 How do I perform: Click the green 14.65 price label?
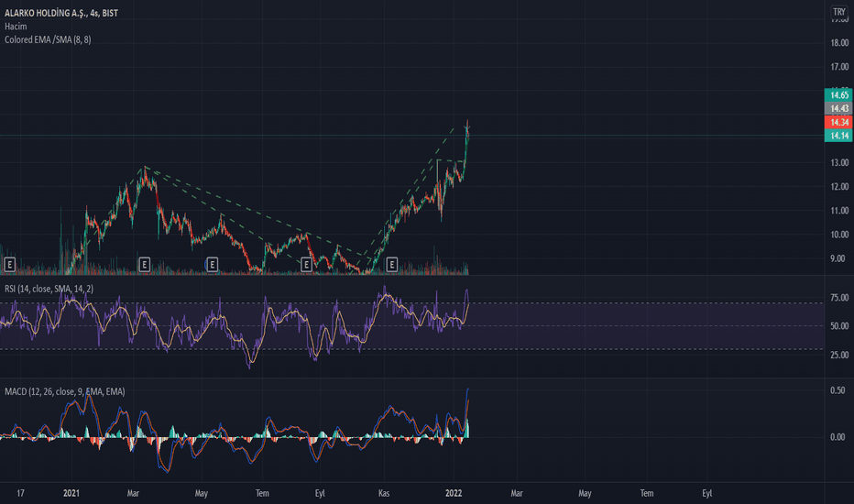point(838,94)
